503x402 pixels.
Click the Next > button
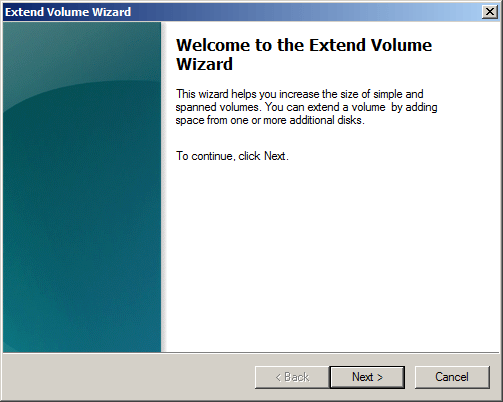pos(367,377)
